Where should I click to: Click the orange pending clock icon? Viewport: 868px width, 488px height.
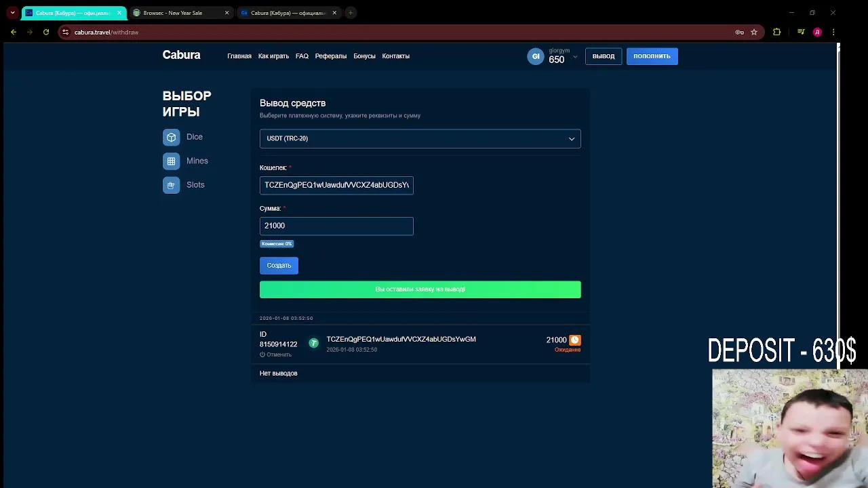click(575, 340)
